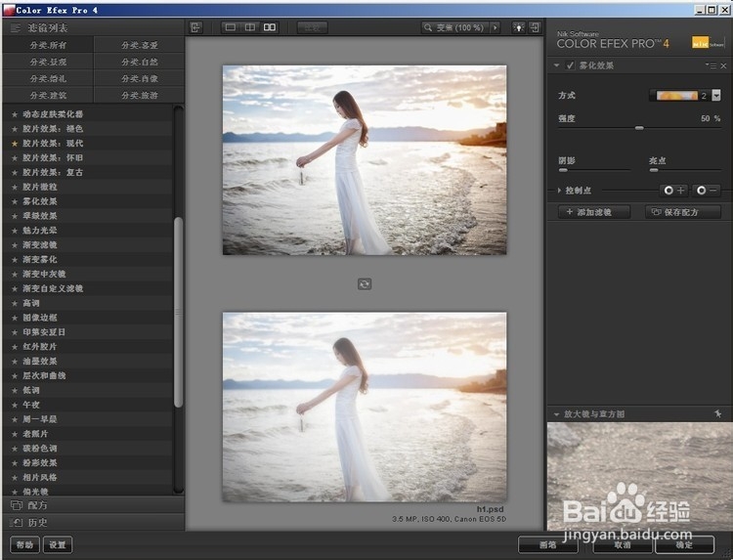Click the top original preview image
The width and height of the screenshot is (733, 560).
coord(365,160)
